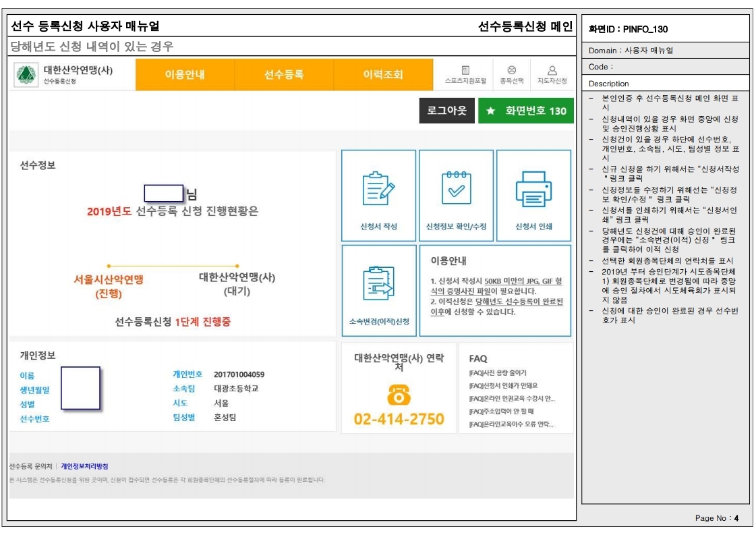Image resolution: width=756 pixels, height=535 pixels.
Task: Open the 이용안내 menu
Action: [x=185, y=75]
